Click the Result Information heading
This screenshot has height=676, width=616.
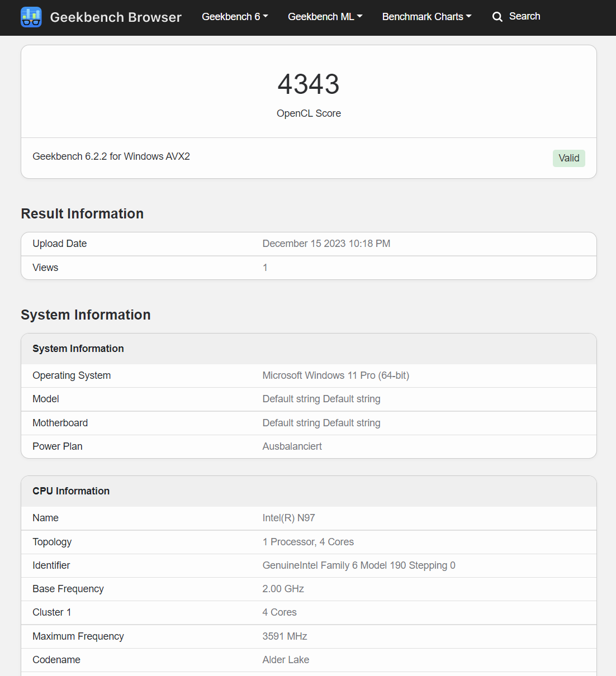[x=82, y=213]
